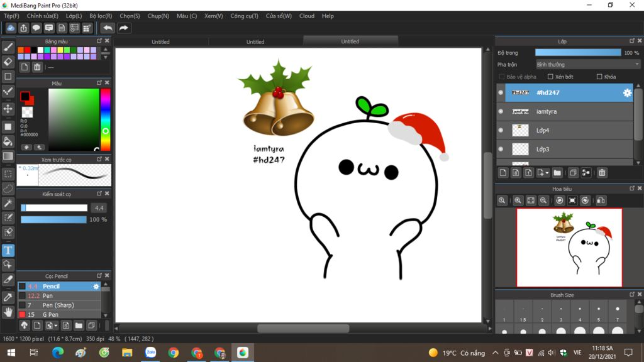This screenshot has height=362, width=644.
Task: Open the Windows Start menu
Action: pyautogui.click(x=11, y=353)
